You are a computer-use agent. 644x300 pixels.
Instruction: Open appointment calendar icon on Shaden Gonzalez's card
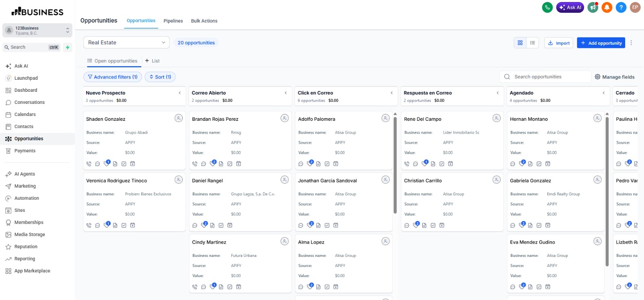[132, 164]
